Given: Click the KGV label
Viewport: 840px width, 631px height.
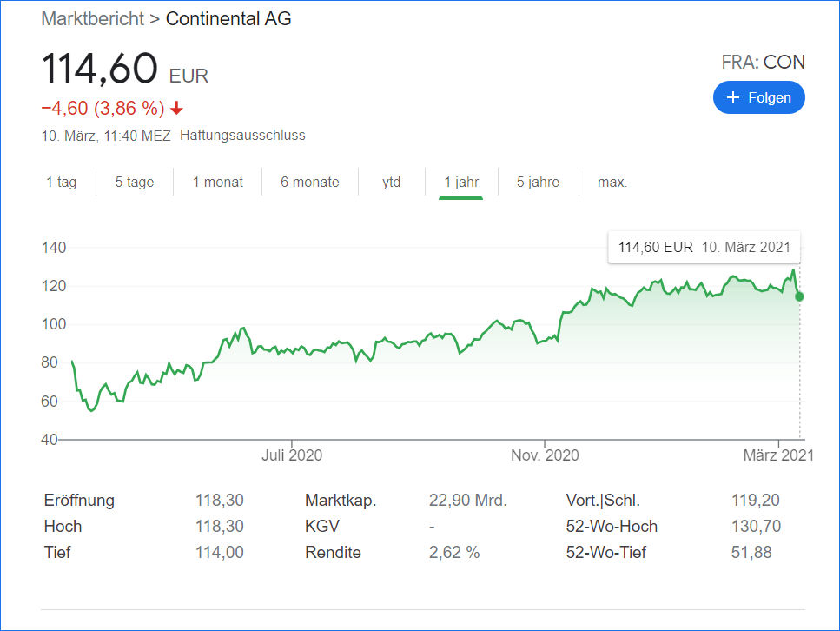Looking at the screenshot, I should pyautogui.click(x=322, y=527).
